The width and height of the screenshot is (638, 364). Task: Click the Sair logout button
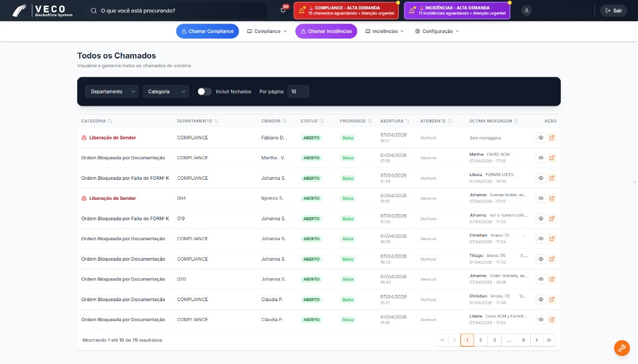pyautogui.click(x=613, y=11)
